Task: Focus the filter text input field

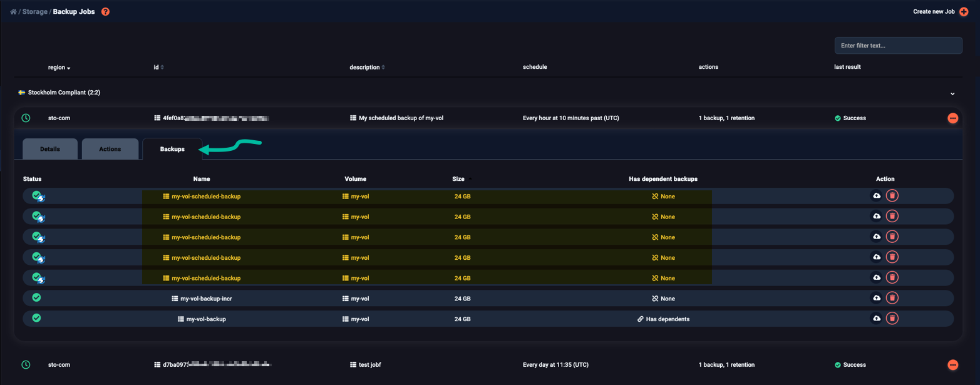Action: 898,46
